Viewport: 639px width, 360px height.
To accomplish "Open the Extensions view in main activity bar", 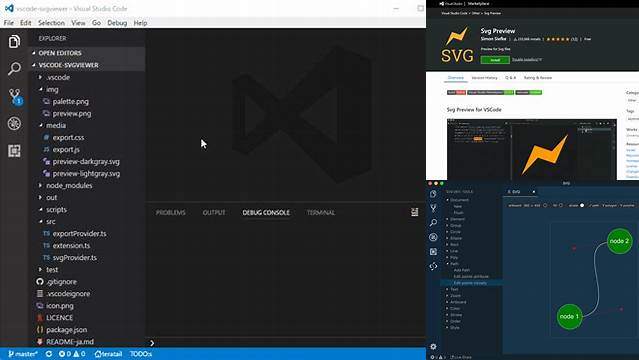I will 14,151.
